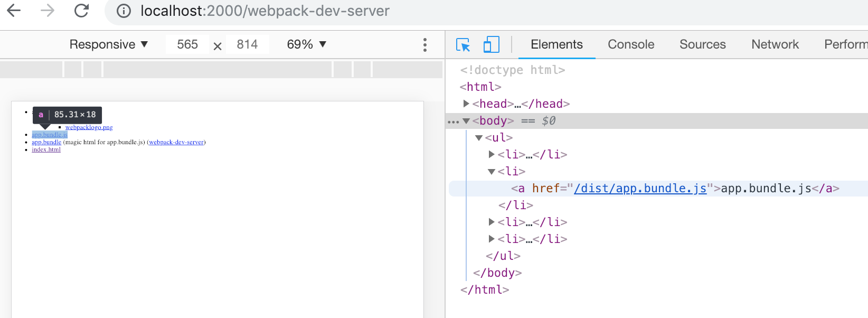This screenshot has height=318, width=868.
Task: Click the site information icon
Action: click(x=124, y=11)
